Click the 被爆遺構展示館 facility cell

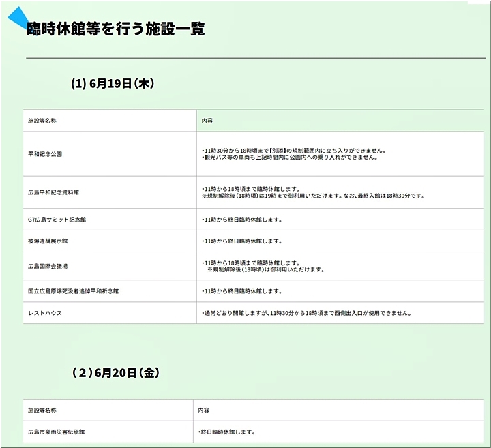point(49,241)
